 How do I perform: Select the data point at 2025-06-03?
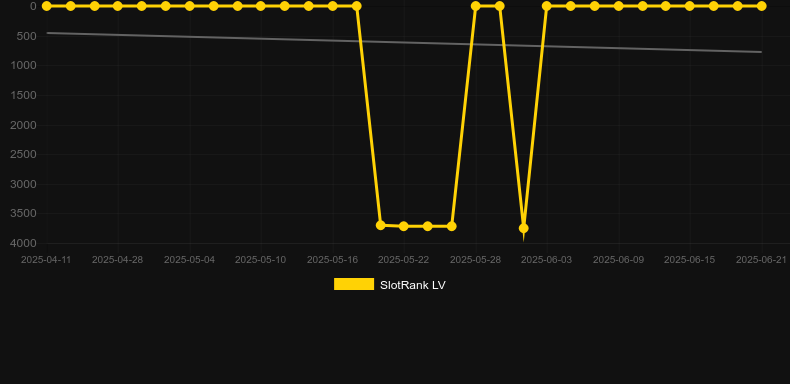(547, 6)
